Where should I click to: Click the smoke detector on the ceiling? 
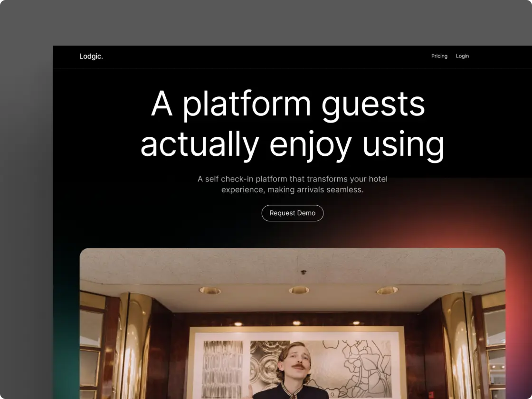[304, 273]
